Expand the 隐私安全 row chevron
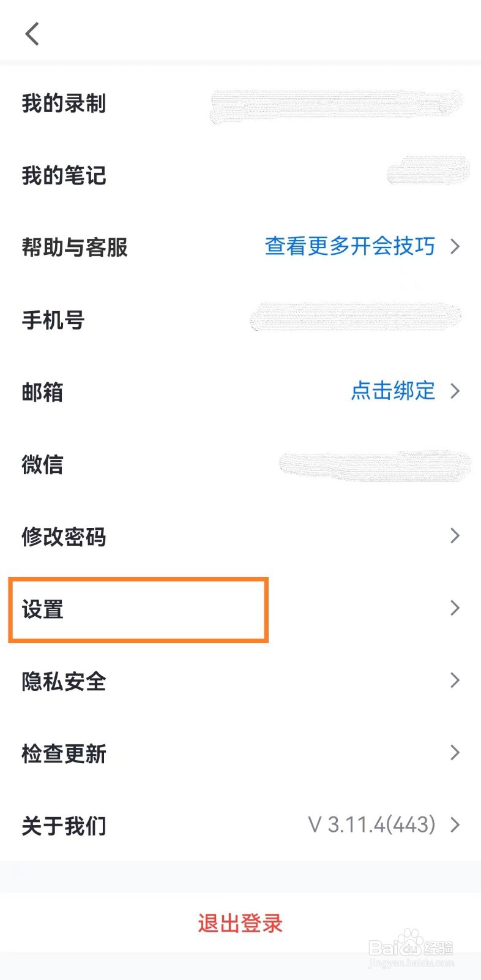 pos(455,680)
